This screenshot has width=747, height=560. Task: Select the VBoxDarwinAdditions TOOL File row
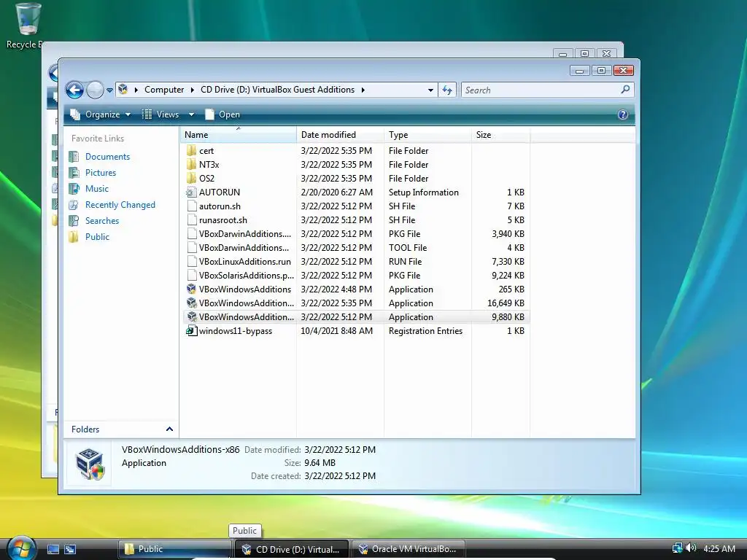coord(356,248)
